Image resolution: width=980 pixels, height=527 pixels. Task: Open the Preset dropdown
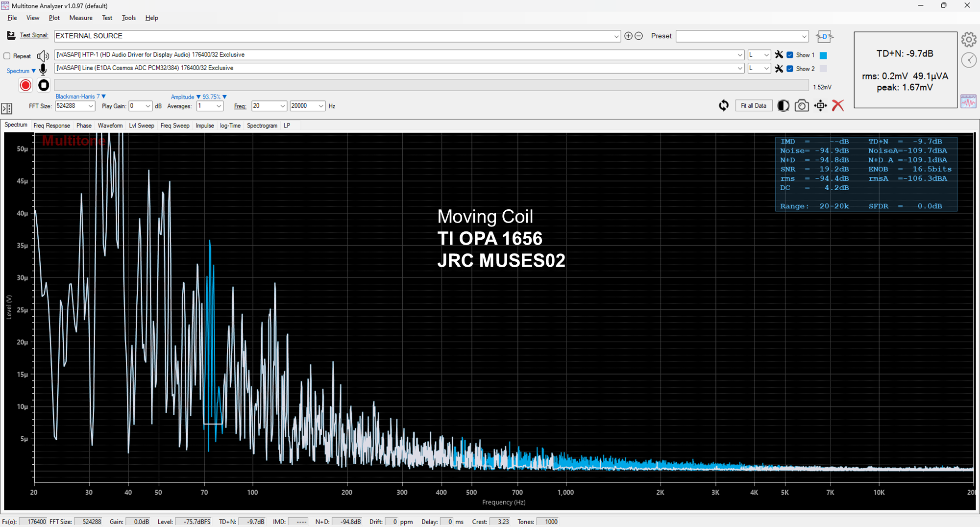pos(804,36)
